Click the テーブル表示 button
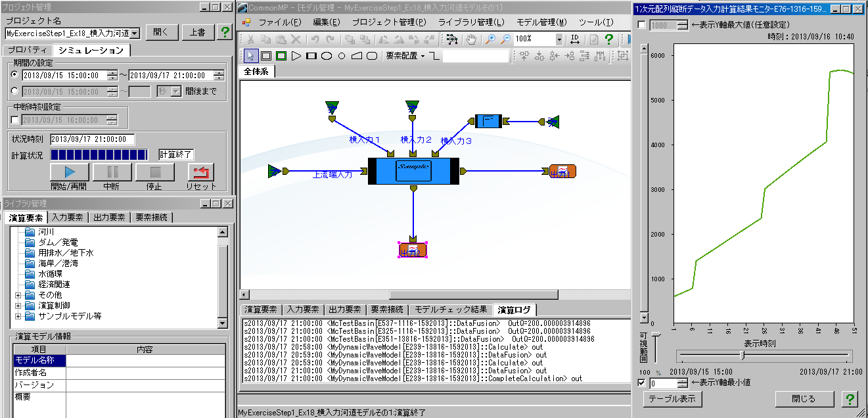This screenshot has width=868, height=418. (x=672, y=399)
